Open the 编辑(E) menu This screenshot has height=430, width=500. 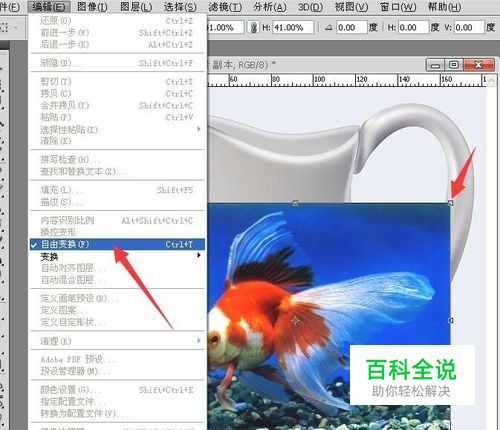(x=49, y=7)
